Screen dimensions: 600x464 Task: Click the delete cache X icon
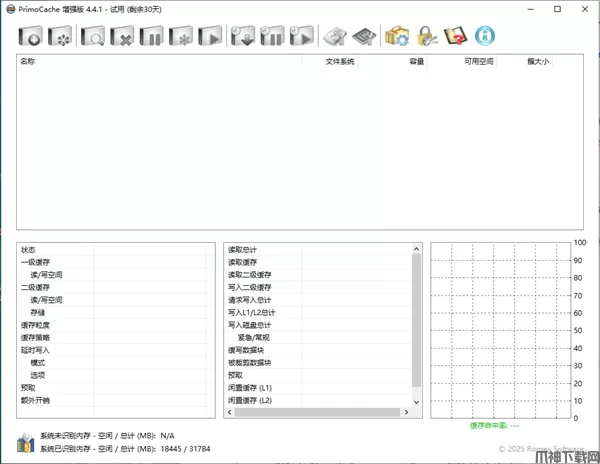tap(123, 37)
